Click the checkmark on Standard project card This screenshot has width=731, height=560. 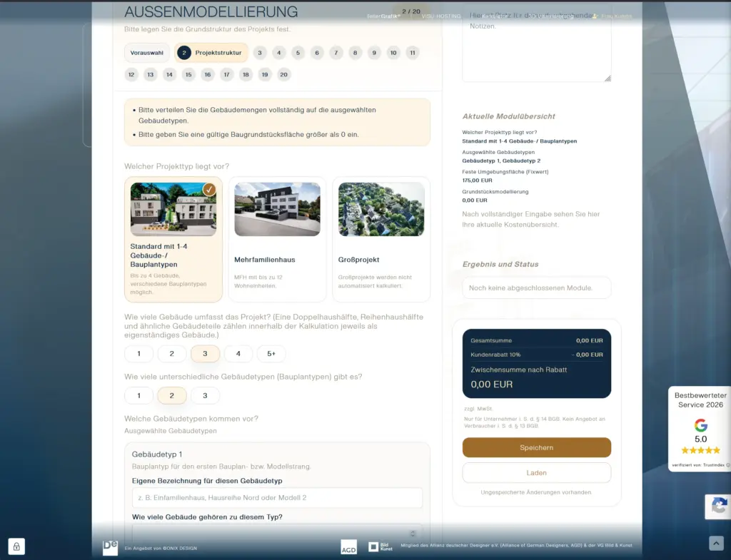[x=209, y=190]
